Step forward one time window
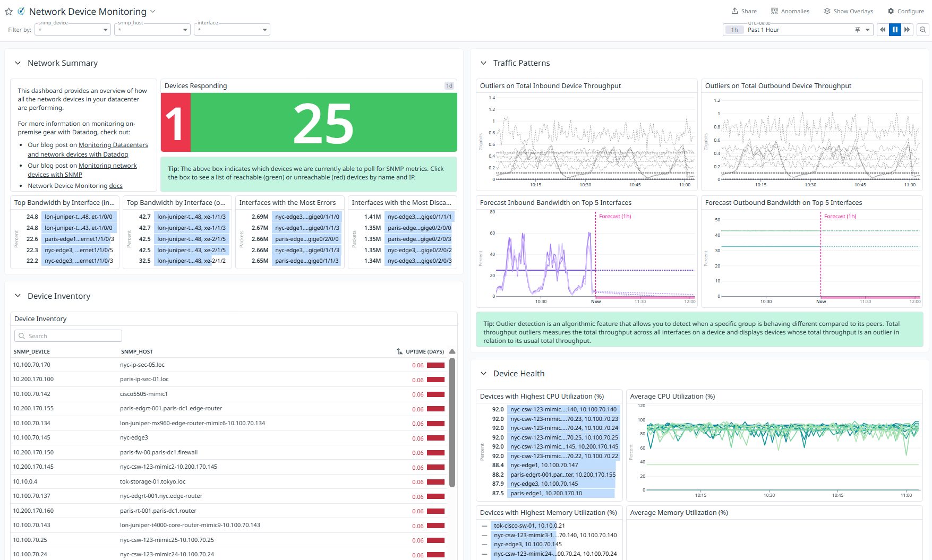The image size is (932, 560). (907, 30)
